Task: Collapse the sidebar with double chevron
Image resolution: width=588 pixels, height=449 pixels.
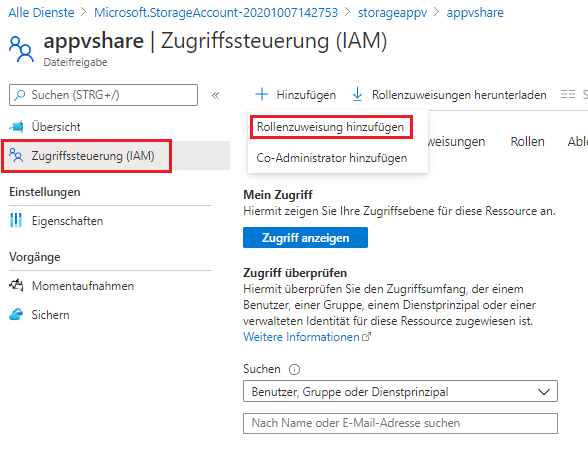Action: [x=215, y=95]
